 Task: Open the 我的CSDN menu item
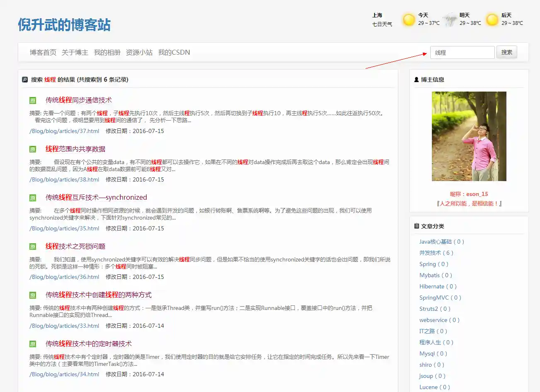click(x=174, y=52)
